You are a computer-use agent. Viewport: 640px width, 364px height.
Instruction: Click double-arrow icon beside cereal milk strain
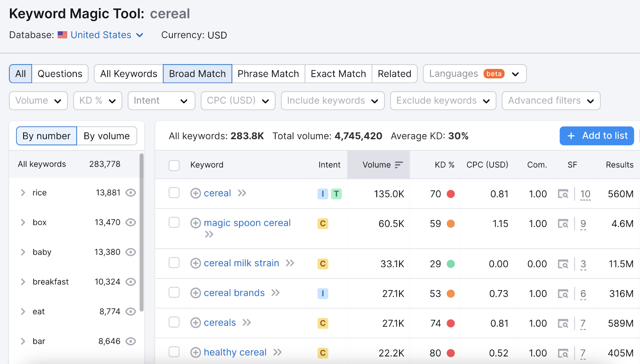[290, 263]
